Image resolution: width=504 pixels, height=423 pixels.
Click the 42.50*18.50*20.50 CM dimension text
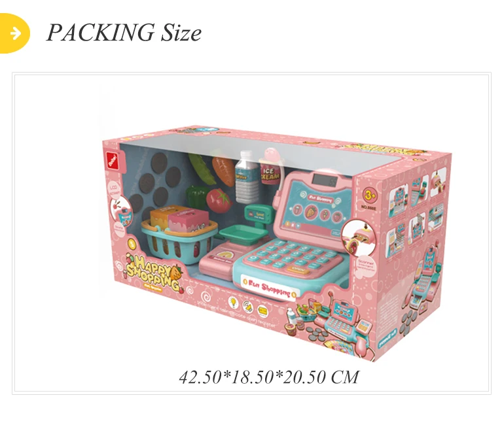(x=269, y=377)
